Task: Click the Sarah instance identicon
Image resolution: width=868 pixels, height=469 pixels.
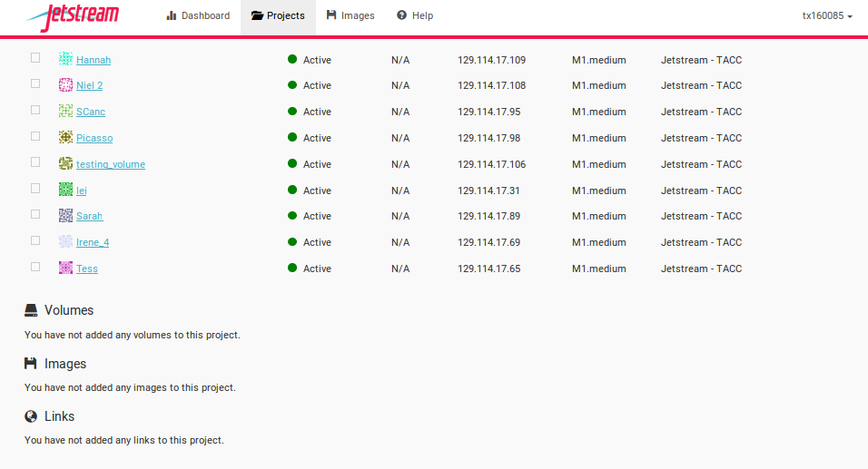Action: pos(66,215)
